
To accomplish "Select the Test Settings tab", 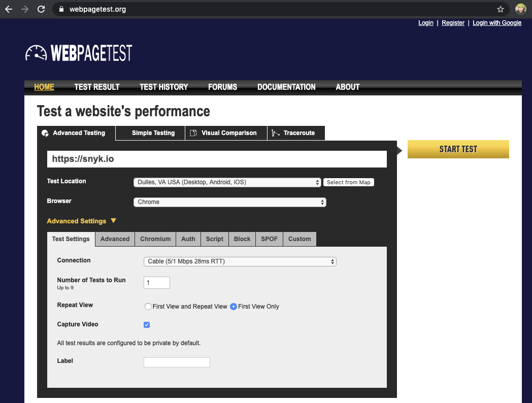I will 71,239.
